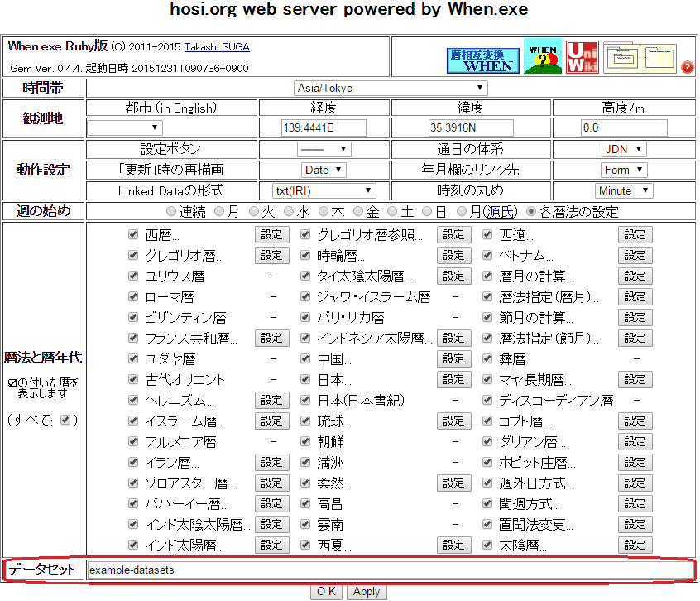Open the Asia/Tokyo time zone dropdown
Screen dimensions: 700x601
coord(390,88)
